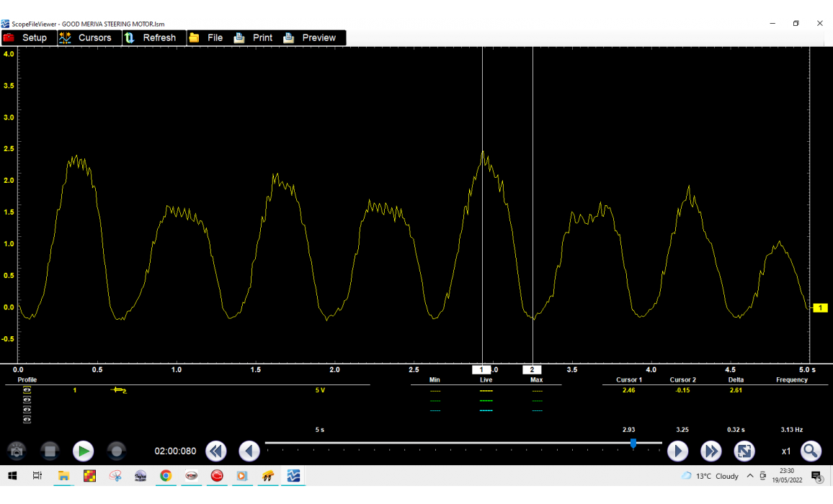The image size is (833, 504).
Task: Click the blue playback position slider handle
Action: [633, 444]
